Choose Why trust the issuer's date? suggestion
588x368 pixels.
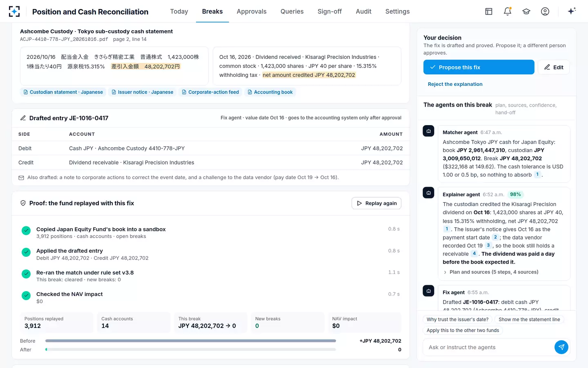click(457, 319)
